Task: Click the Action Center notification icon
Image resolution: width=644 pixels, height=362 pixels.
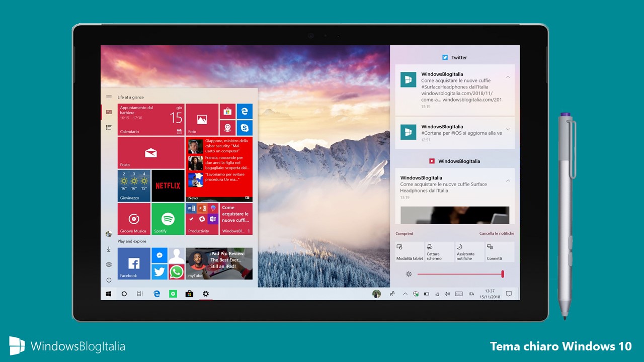Action: [509, 294]
